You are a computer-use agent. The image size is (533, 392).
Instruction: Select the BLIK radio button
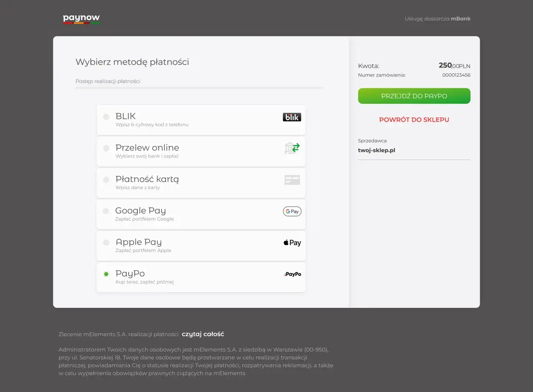106,117
